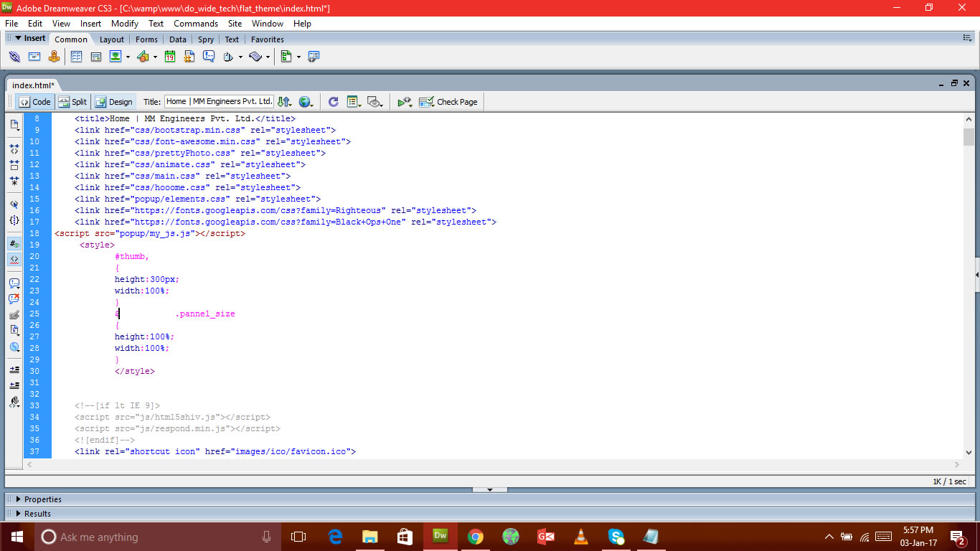The width and height of the screenshot is (980, 551).
Task: Open the Site menu
Action: click(x=235, y=23)
